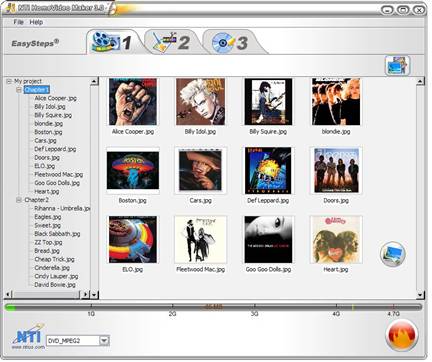Collapse the My project tree node
Viewport: 432px width, 362px height.
9,81
